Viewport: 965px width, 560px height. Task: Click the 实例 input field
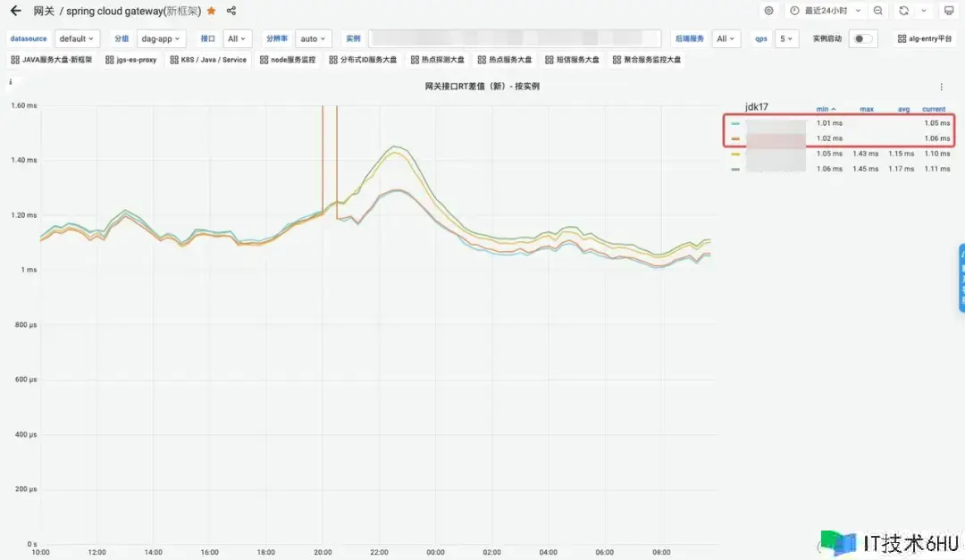click(515, 38)
